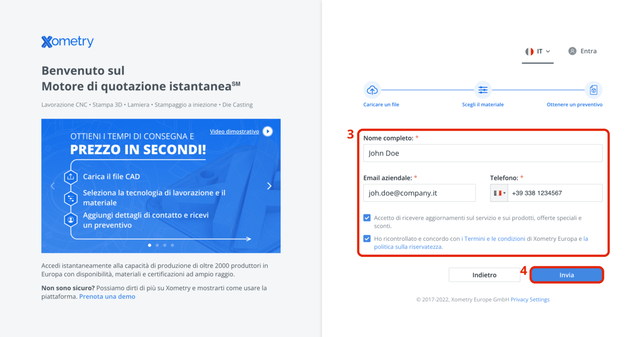Open the IT language dropdown
Screen dimensions: 644x337
538,51
